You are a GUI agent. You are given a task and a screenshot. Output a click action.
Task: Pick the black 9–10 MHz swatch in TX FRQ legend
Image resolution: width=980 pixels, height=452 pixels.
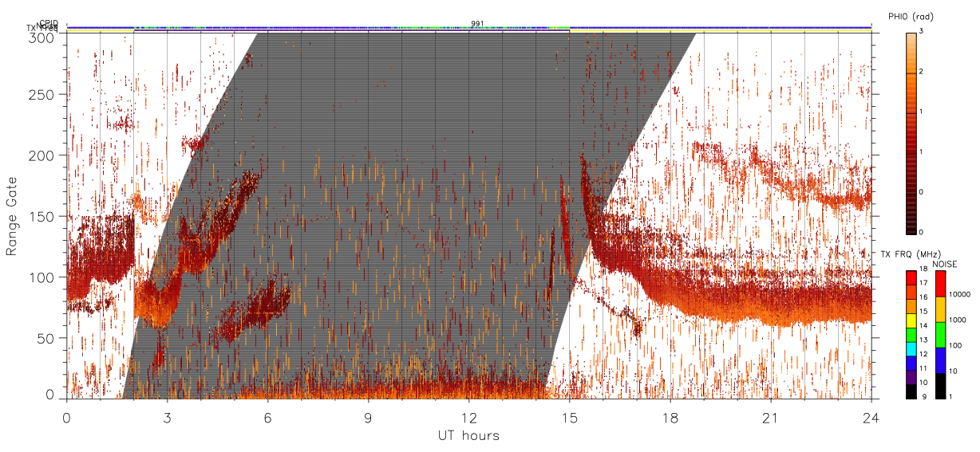(911, 391)
